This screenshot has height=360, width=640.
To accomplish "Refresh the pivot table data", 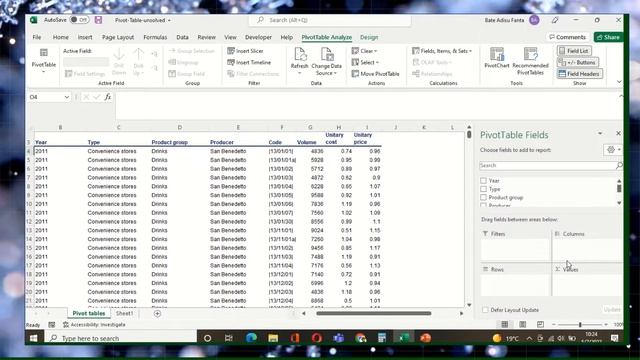I will [x=299, y=61].
